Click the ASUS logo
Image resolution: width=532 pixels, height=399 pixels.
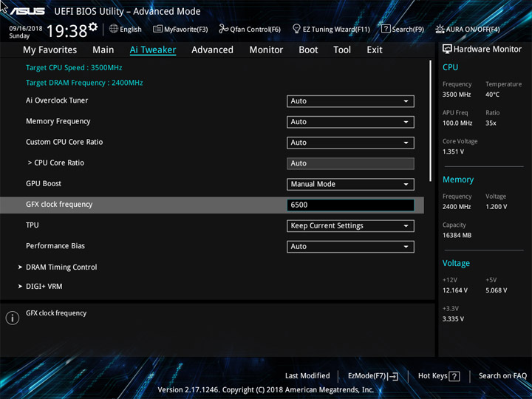(x=27, y=12)
